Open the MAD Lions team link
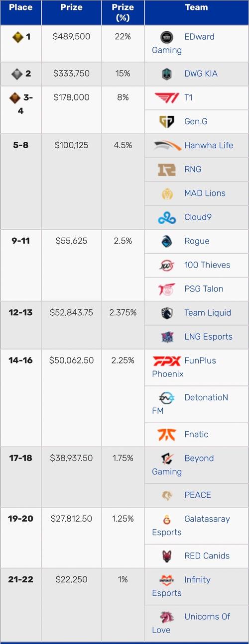 click(x=205, y=193)
